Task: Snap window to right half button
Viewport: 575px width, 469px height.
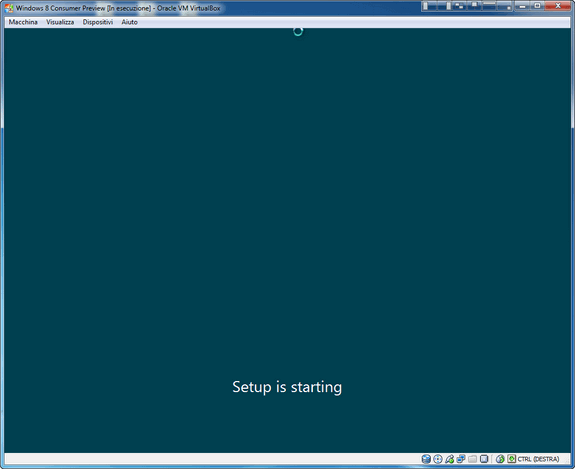Action: (444, 6)
